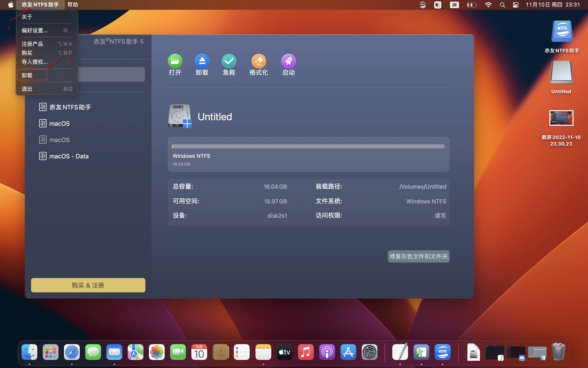Click the 截屏 2022-11-10 screenshot thumbnail
This screenshot has height=368, width=588.
[561, 118]
